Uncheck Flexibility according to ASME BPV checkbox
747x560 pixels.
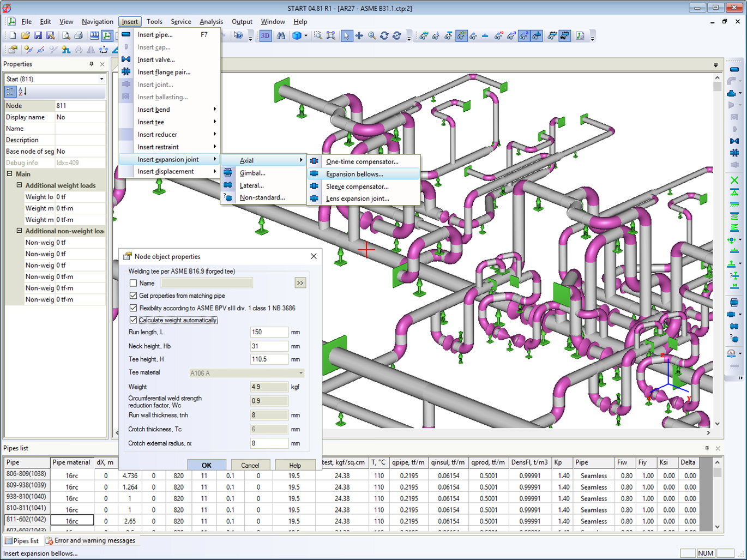click(133, 308)
